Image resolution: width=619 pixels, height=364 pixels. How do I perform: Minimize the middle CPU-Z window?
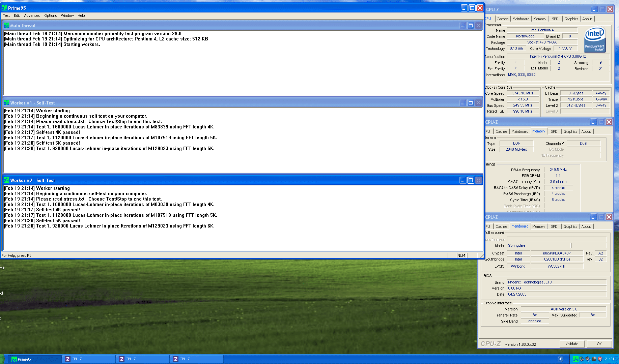click(x=593, y=122)
